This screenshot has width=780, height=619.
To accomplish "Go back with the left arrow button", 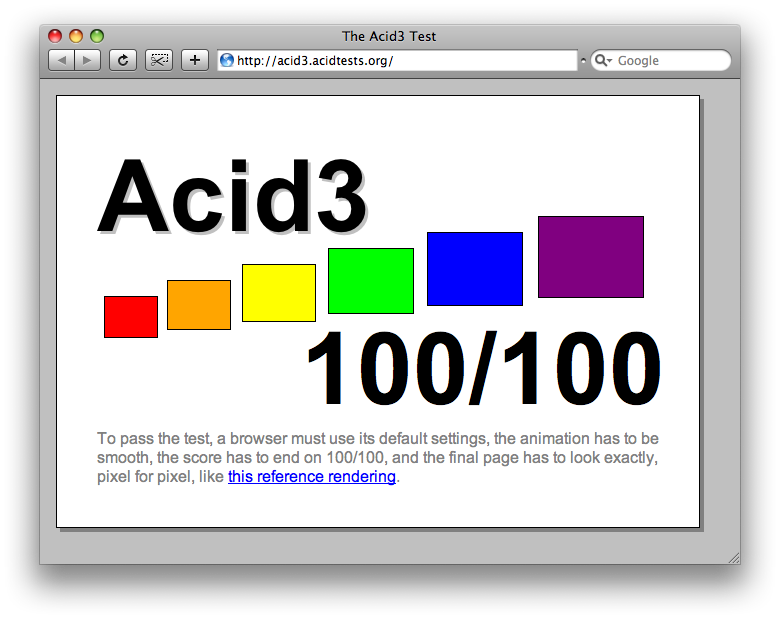I will tap(62, 61).
